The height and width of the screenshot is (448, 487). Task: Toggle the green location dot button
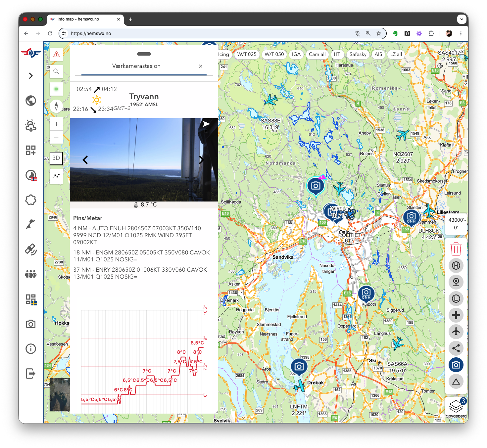[x=56, y=89]
